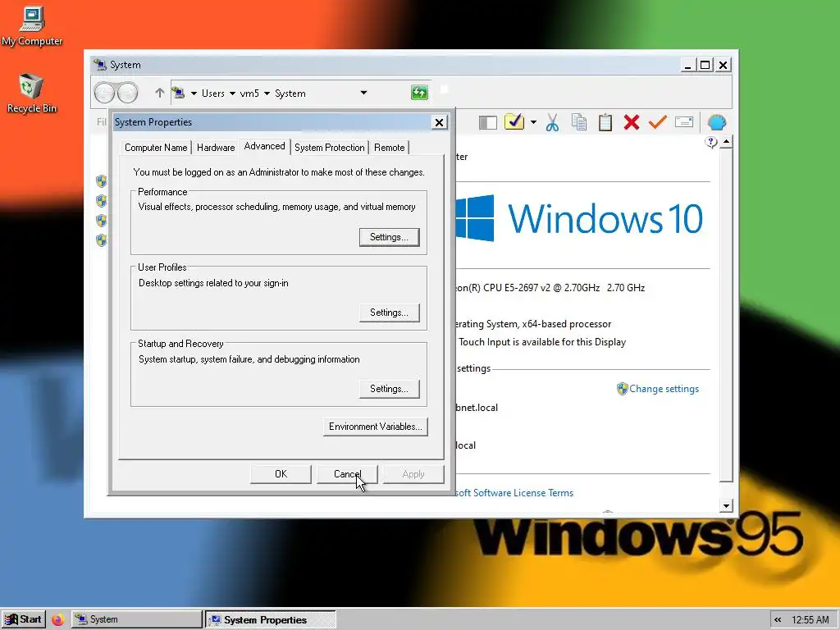
Task: Switch to the Remote tab
Action: [x=390, y=148]
